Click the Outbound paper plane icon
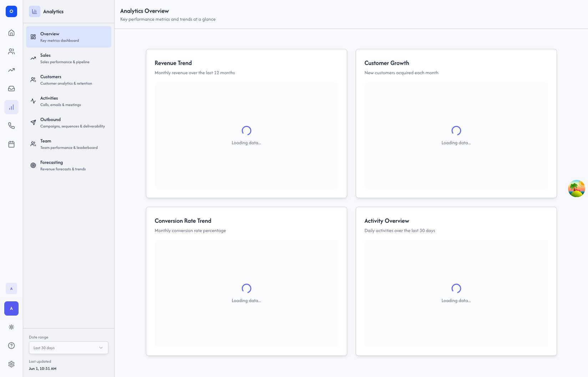 click(x=33, y=122)
